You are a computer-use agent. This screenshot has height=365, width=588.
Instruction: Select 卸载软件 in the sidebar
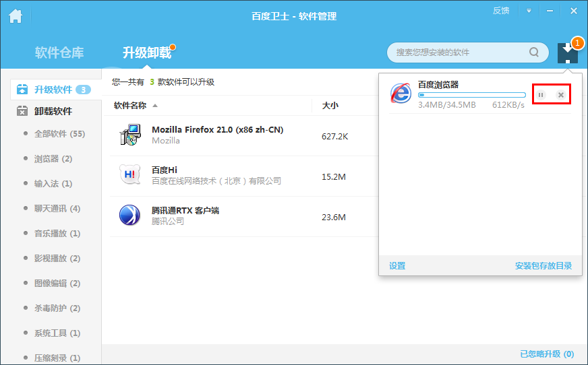tap(53, 111)
